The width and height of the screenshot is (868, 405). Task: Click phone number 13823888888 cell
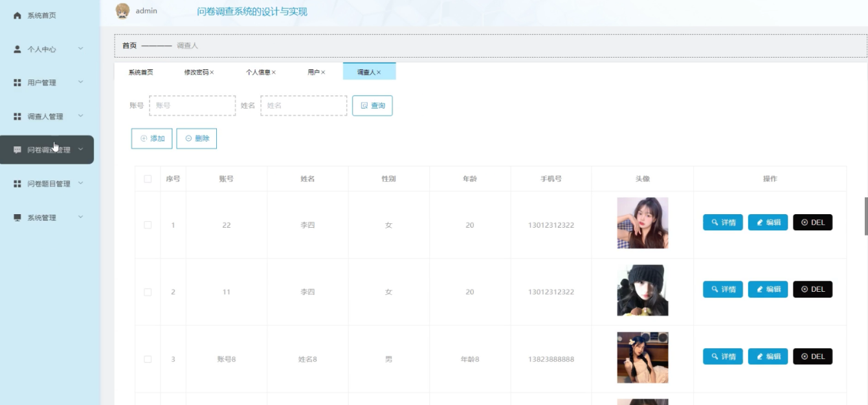[551, 359]
